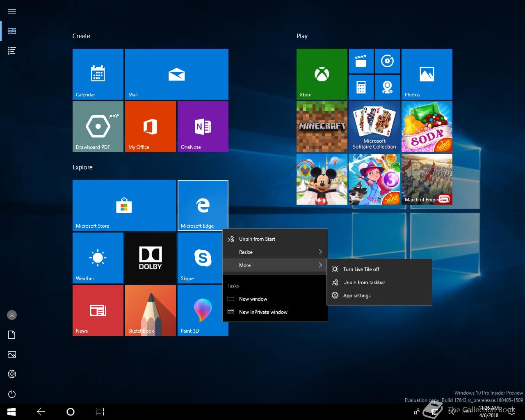Launch the Dolby tile
Image resolution: width=525 pixels, height=420 pixels.
[x=151, y=258]
